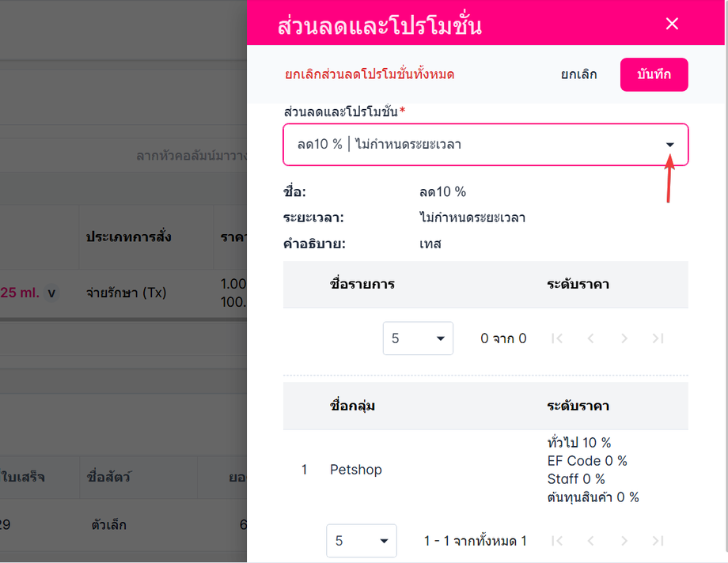Click the ลด10 % promotion select field
The height and width of the screenshot is (563, 728).
click(x=485, y=145)
